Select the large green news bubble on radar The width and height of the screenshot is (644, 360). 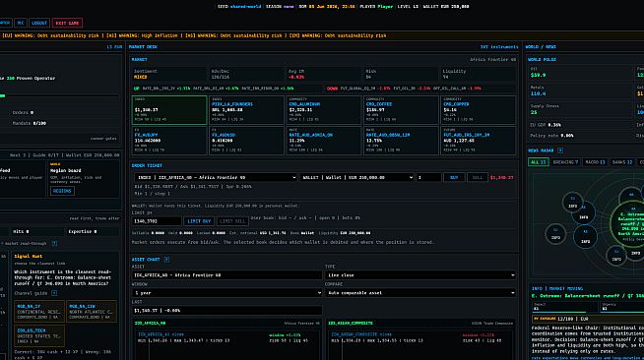tap(628, 223)
